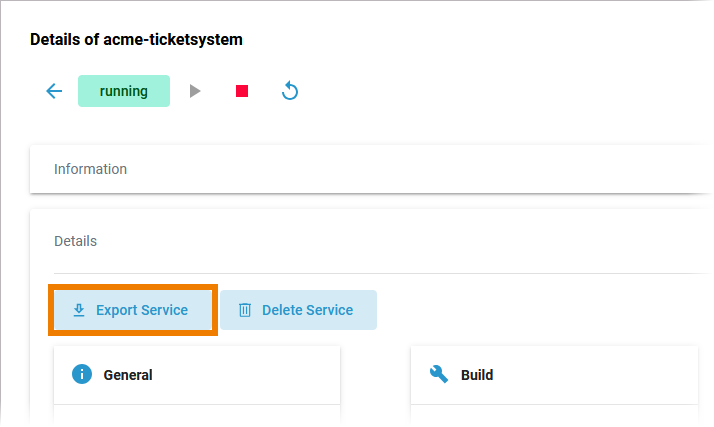Image resolution: width=714 pixels, height=427 pixels.
Task: Expand the Information panel
Action: 370,169
